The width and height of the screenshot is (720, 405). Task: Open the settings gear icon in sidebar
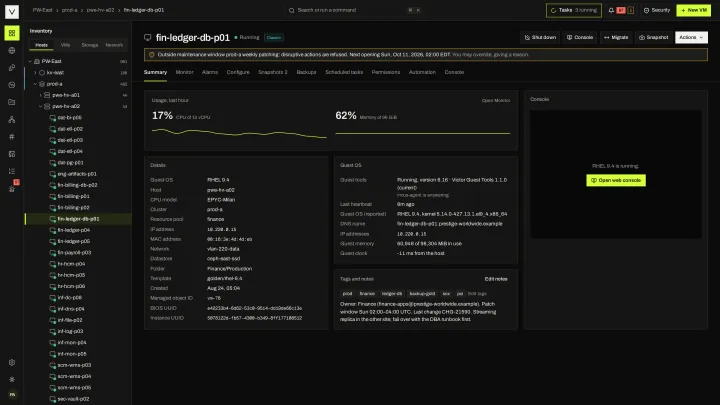pyautogui.click(x=12, y=362)
